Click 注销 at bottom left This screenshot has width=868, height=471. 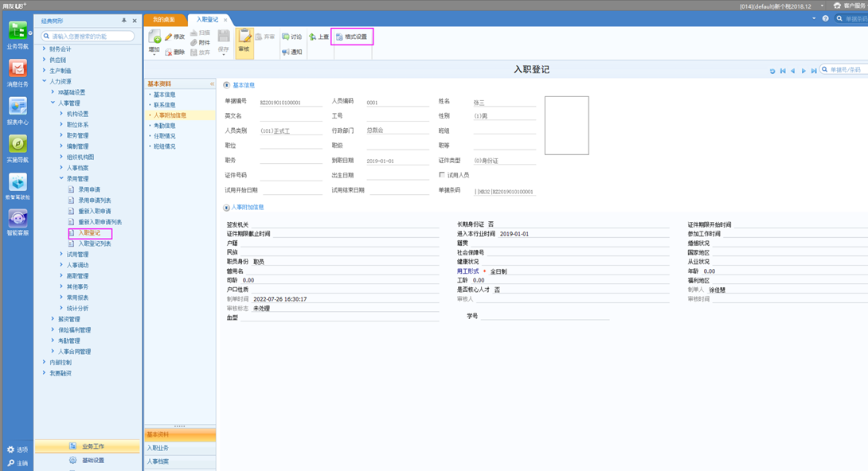[18, 463]
